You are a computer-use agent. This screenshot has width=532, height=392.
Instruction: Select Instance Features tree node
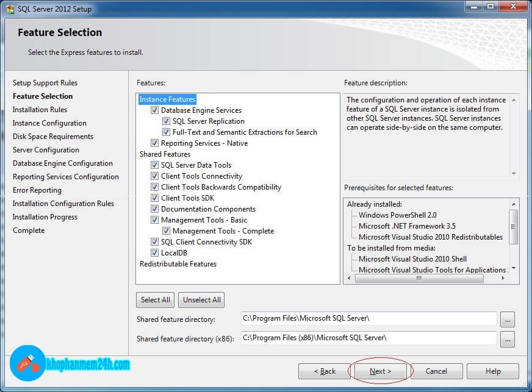pyautogui.click(x=167, y=99)
